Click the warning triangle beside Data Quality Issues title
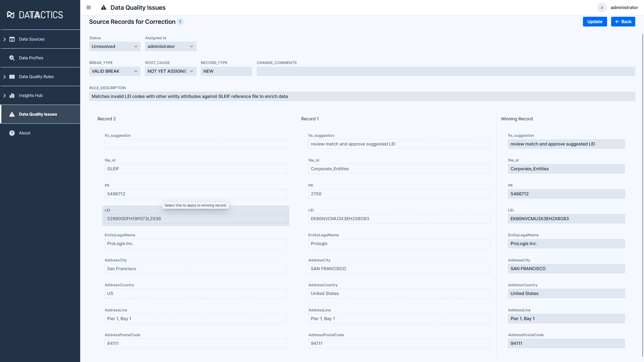The width and height of the screenshot is (644, 362). [104, 7]
